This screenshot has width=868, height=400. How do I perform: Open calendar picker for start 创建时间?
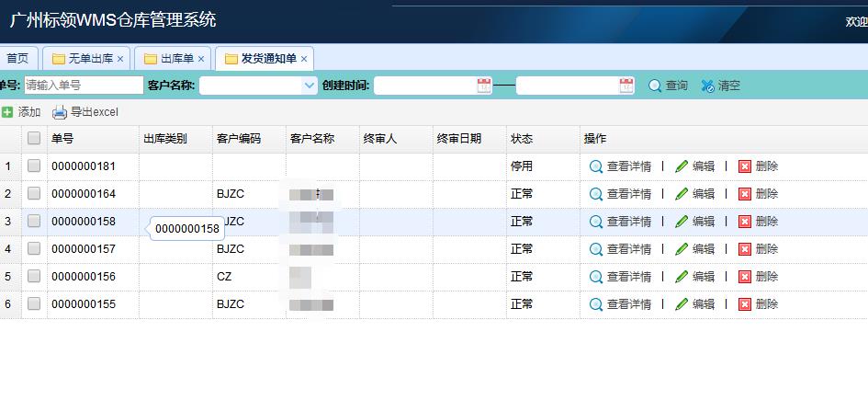click(484, 86)
